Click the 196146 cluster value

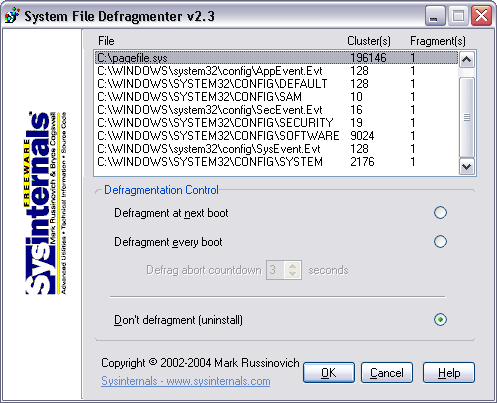[368, 58]
